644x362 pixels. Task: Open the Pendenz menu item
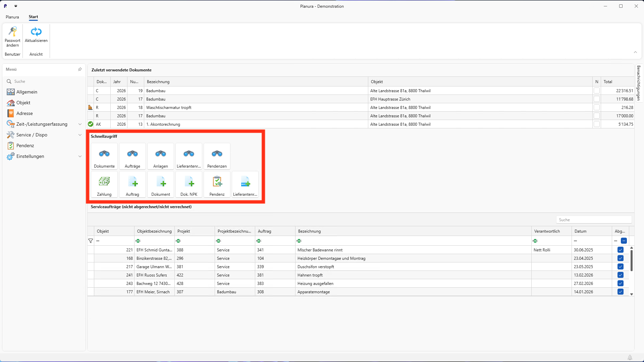[24, 145]
